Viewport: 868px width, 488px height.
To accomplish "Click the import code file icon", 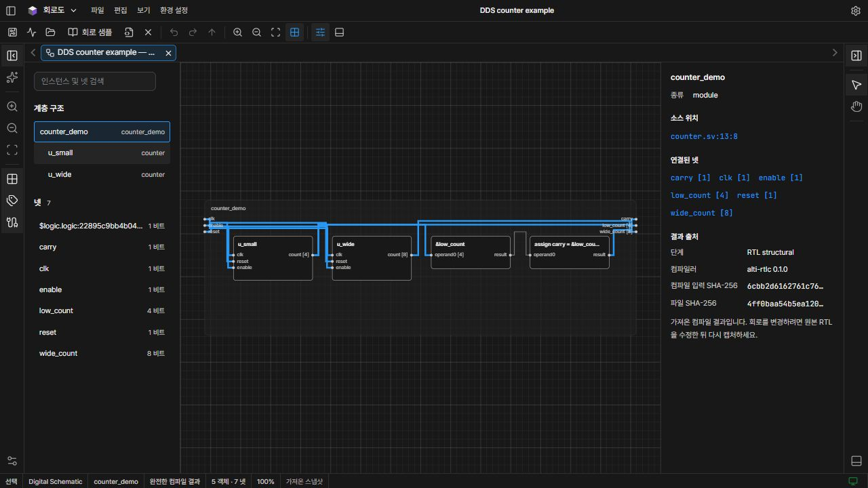I will click(x=129, y=33).
